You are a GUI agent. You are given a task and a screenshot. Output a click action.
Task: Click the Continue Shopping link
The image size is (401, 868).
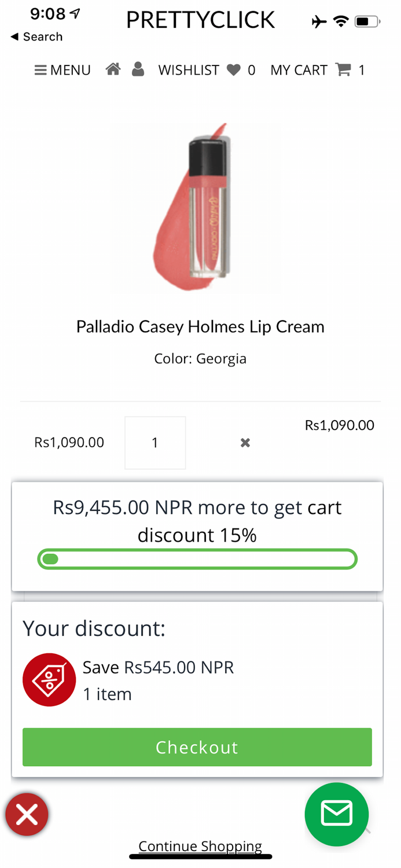[x=200, y=846]
